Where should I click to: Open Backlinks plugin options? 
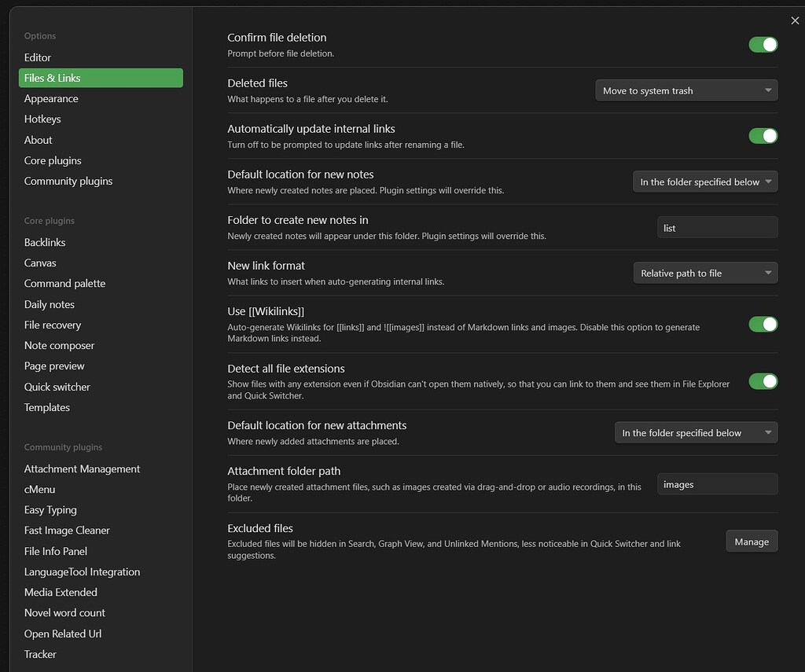pyautogui.click(x=44, y=242)
